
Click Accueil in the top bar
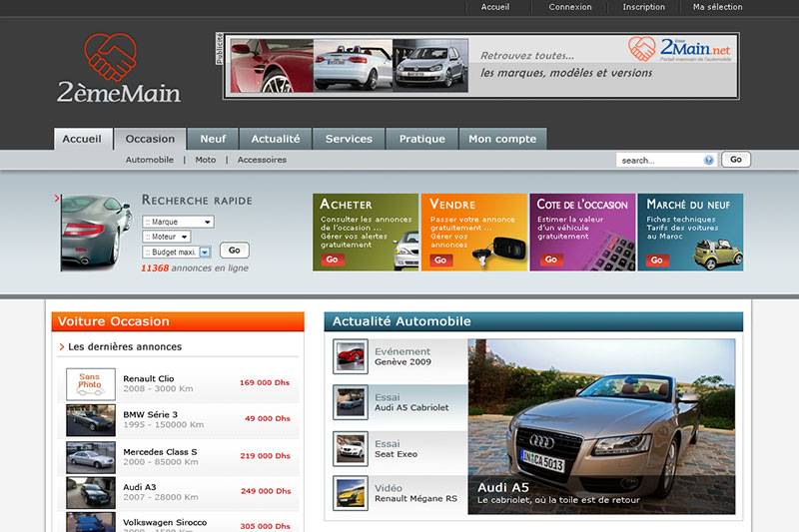(495, 7)
